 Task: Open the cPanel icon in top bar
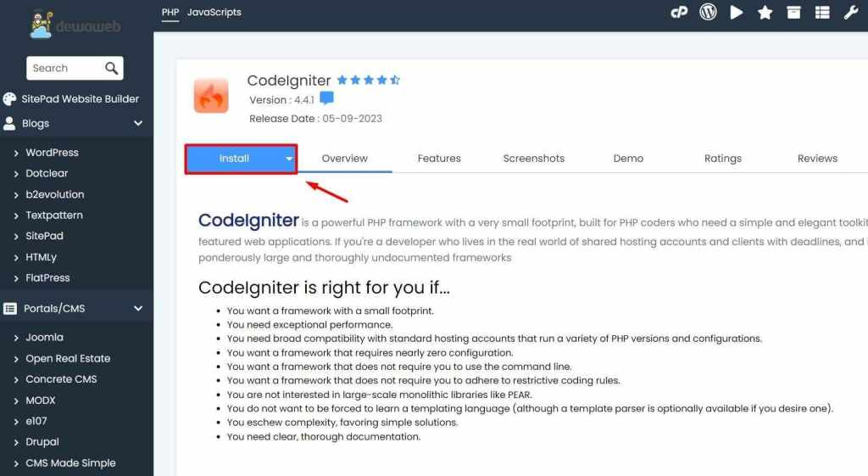[x=679, y=12]
